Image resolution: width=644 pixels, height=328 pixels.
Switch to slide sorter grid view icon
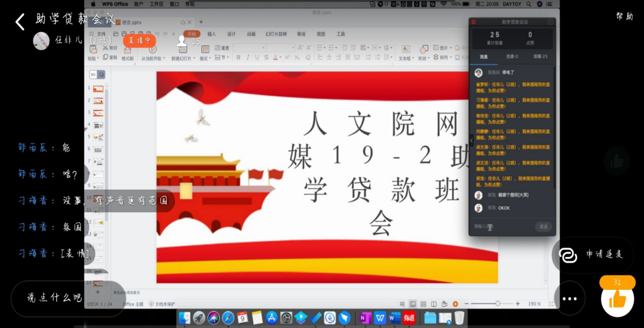423,304
